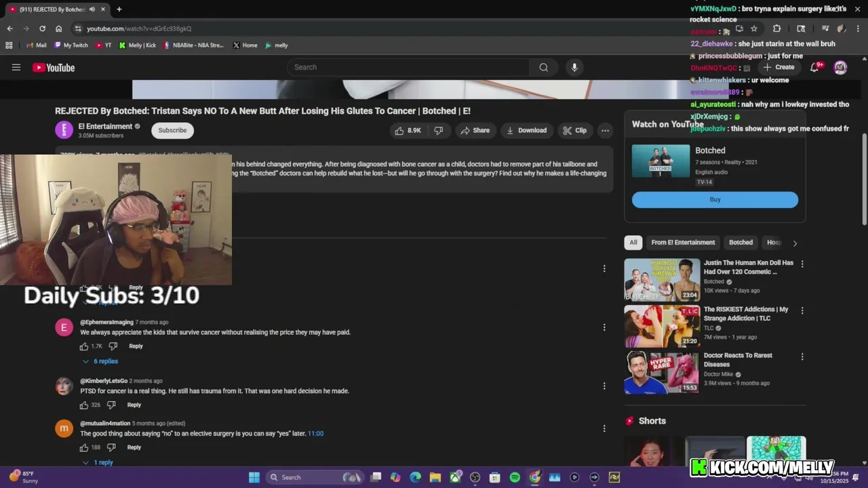Select the All filter chip
The width and height of the screenshot is (868, 488).
633,243
